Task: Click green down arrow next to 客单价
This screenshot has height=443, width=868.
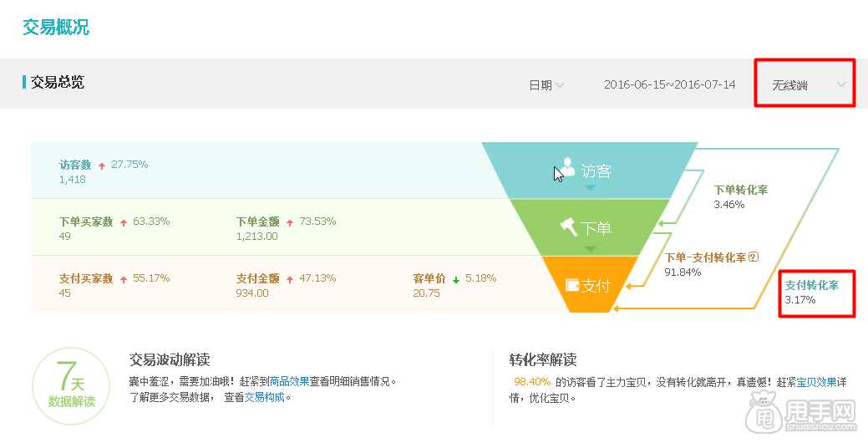Action: click(x=456, y=279)
